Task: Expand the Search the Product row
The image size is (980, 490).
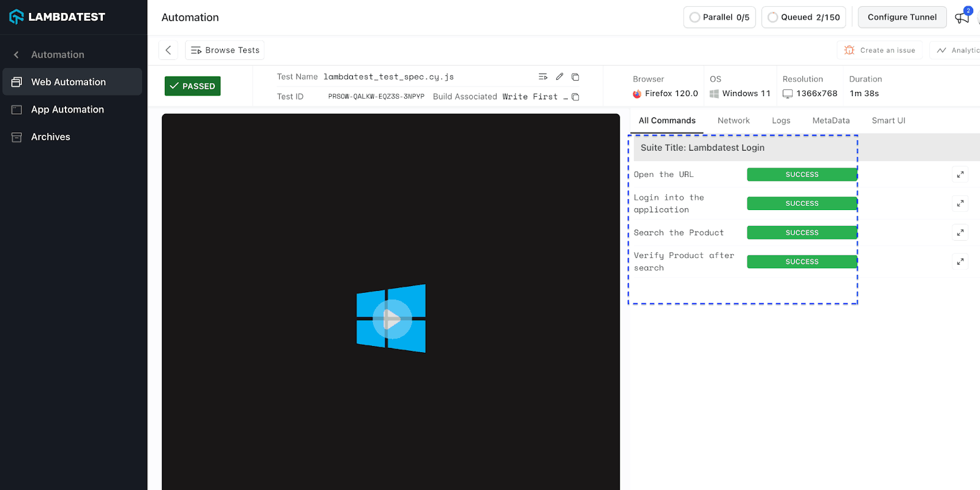Action: 960,233
